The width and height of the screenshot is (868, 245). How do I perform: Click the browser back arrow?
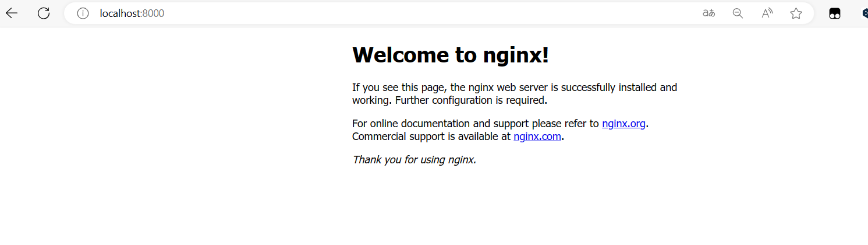(x=12, y=13)
